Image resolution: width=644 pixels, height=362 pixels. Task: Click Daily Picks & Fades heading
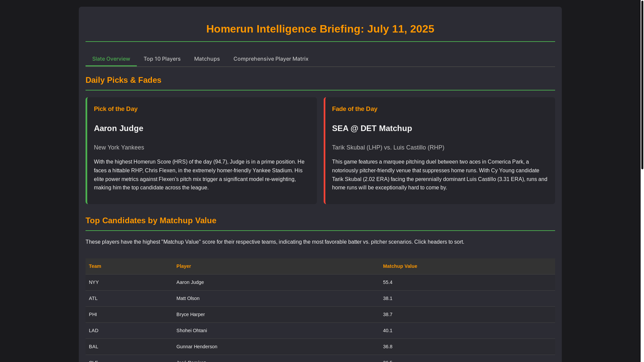coord(123,80)
